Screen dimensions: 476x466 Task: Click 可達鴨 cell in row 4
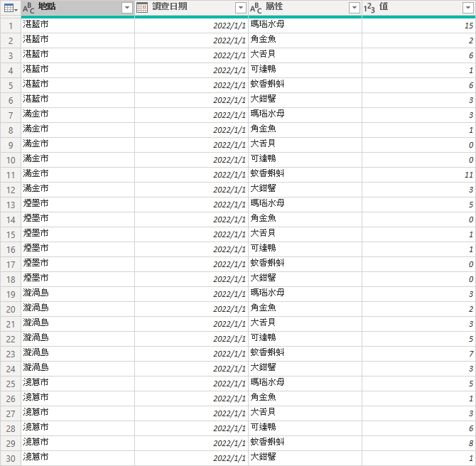pos(305,70)
